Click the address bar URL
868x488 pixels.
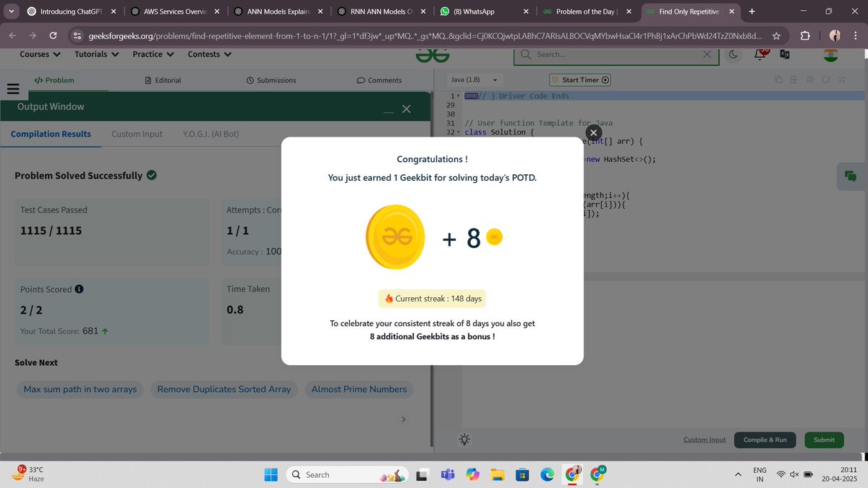point(424,35)
